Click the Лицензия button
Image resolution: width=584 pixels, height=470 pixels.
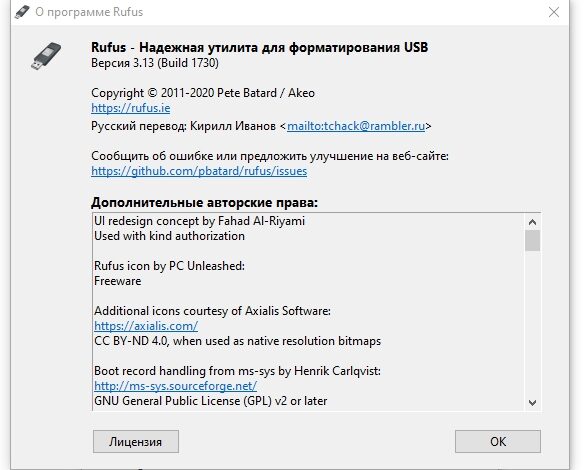pos(136,442)
